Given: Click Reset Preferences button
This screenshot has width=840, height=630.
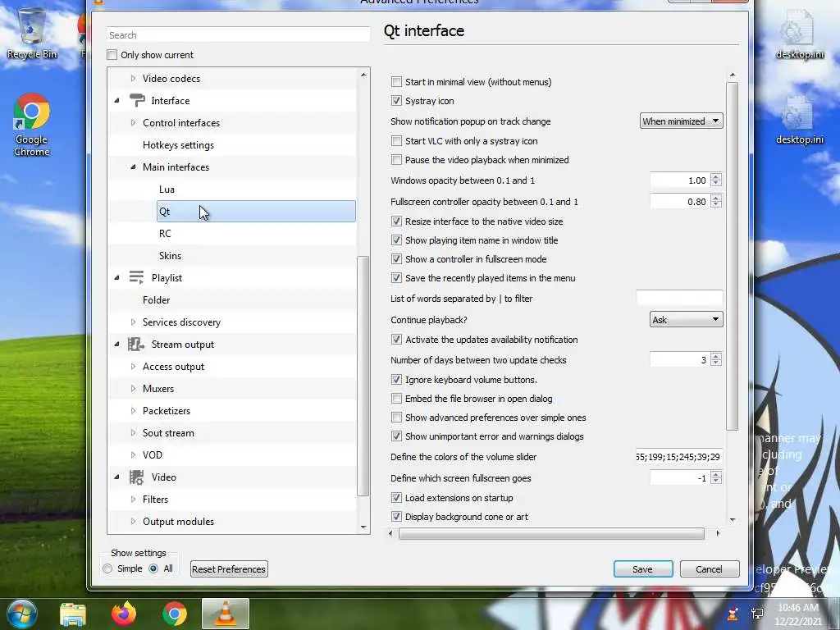Looking at the screenshot, I should [229, 569].
